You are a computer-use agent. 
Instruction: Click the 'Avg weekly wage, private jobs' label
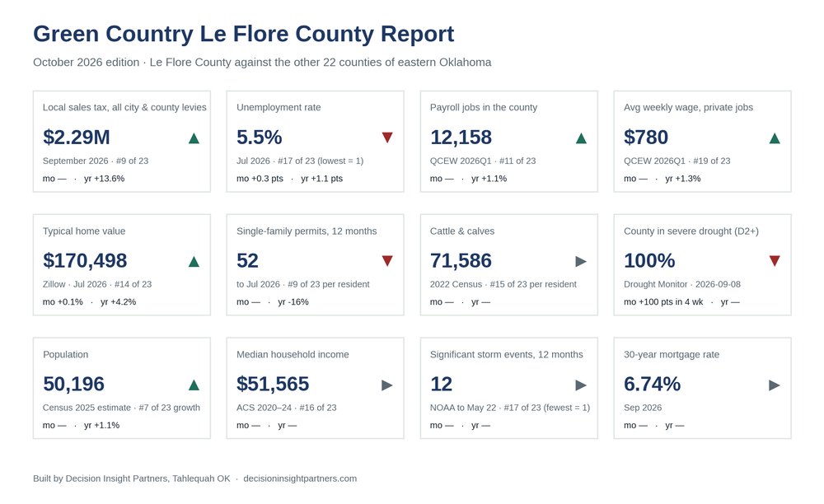pos(688,108)
